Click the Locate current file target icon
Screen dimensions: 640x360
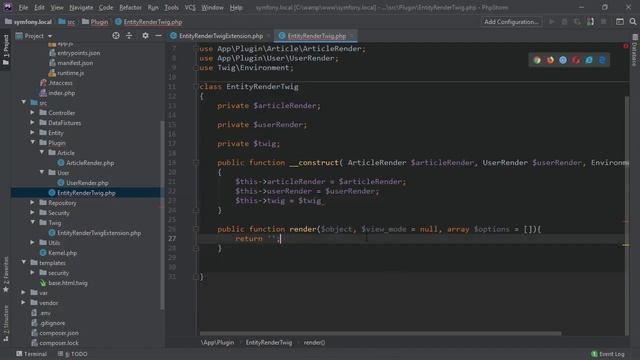[x=116, y=36]
